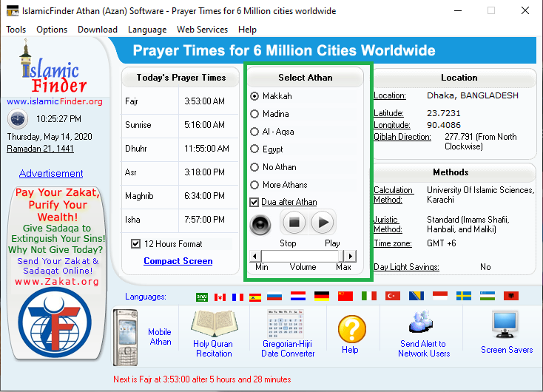Click the Mobile Athan phone icon
543x392 pixels.
click(x=125, y=337)
